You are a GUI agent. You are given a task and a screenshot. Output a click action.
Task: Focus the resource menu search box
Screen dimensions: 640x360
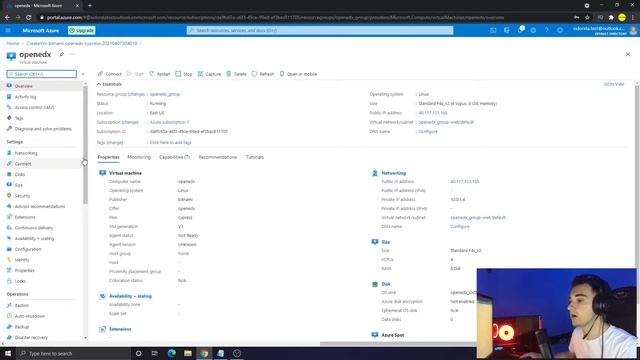[42, 74]
